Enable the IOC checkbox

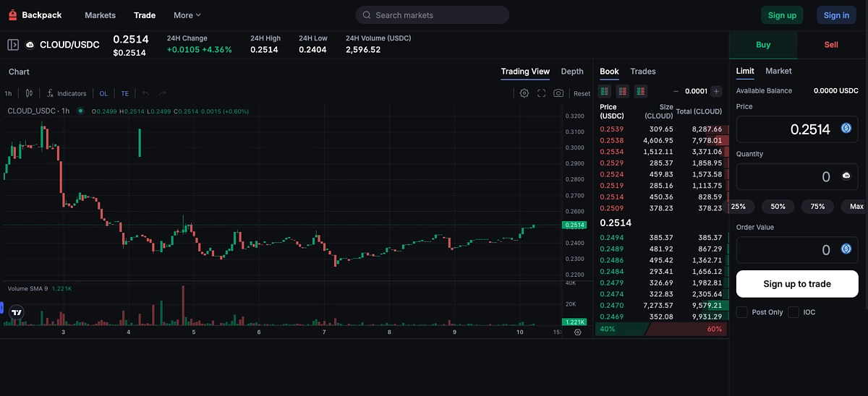pyautogui.click(x=793, y=312)
